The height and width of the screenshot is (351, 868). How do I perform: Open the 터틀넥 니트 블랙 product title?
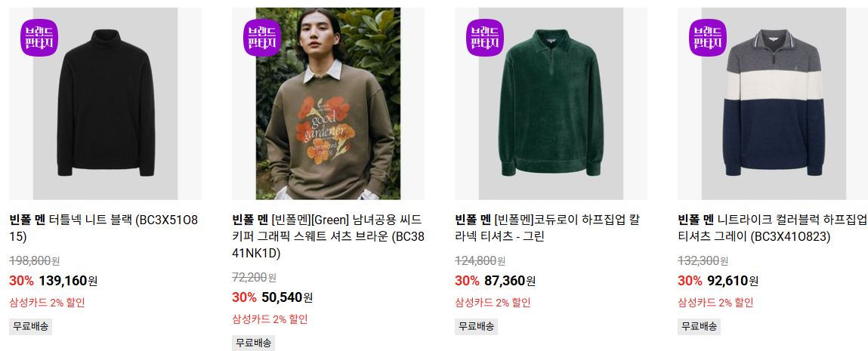coord(103,228)
